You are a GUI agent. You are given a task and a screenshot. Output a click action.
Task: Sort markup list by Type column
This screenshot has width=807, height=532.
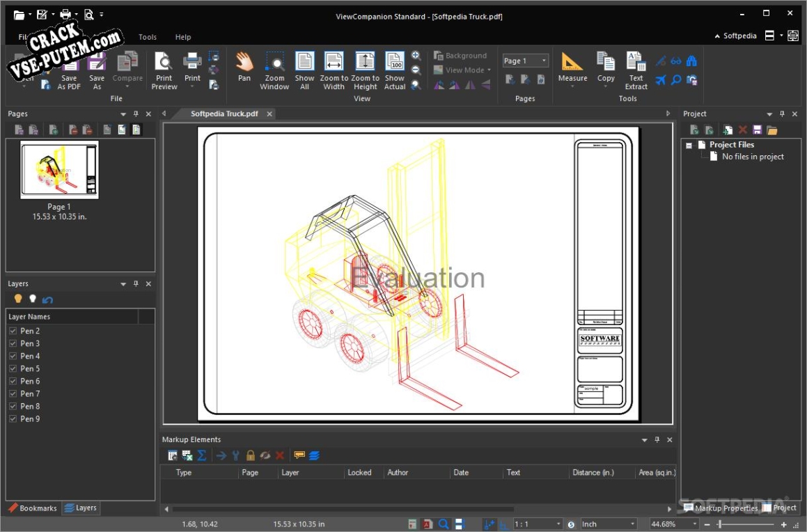184,472
